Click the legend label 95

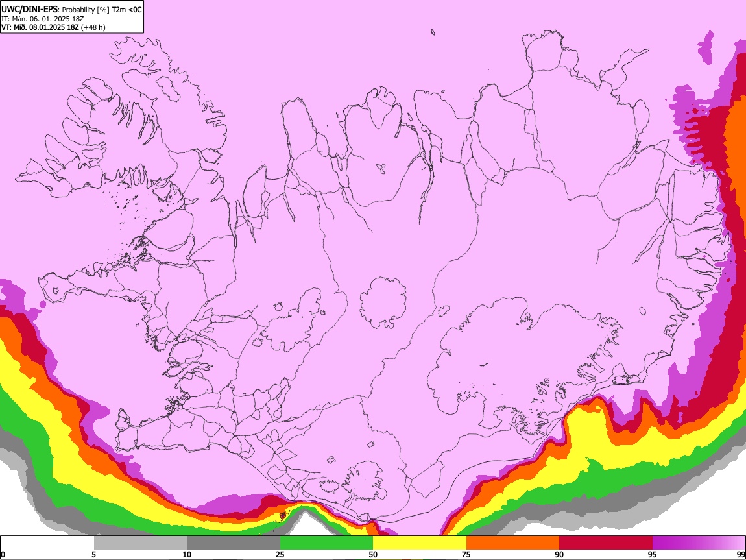pos(653,554)
